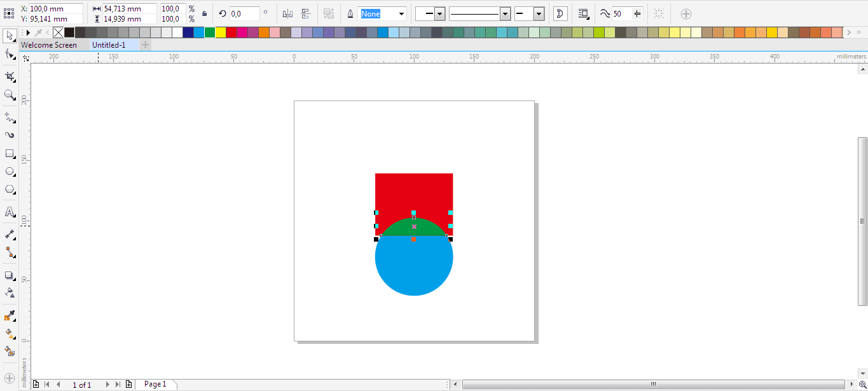The height and width of the screenshot is (391, 868).
Task: Click the object width field
Action: 129,9
